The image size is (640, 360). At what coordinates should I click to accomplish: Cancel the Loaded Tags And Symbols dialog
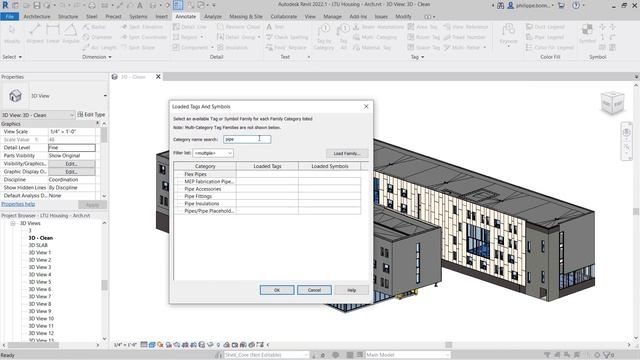pyautogui.click(x=314, y=290)
